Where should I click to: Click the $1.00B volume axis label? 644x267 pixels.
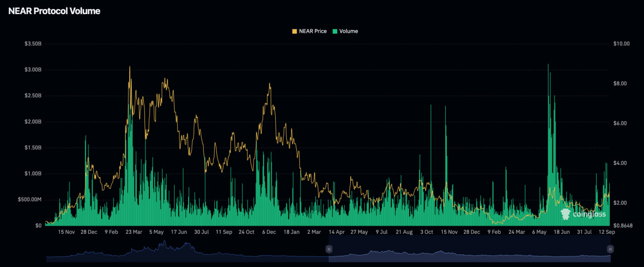33,174
